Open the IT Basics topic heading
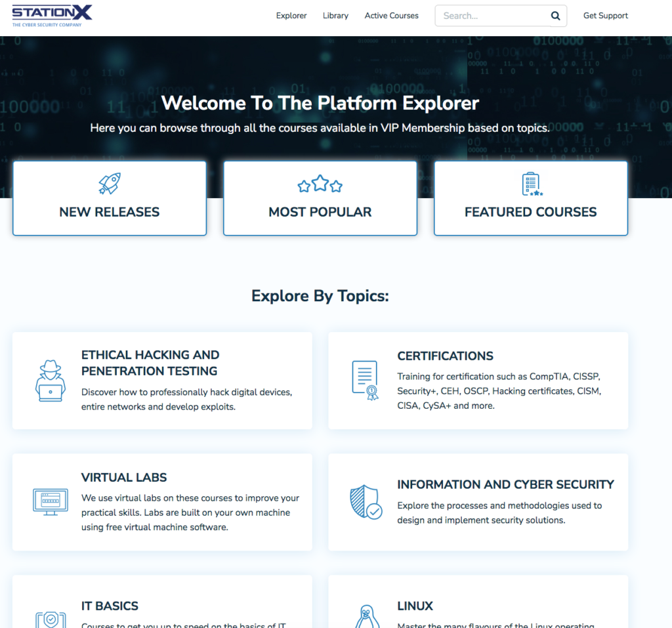672x628 pixels. click(x=110, y=606)
